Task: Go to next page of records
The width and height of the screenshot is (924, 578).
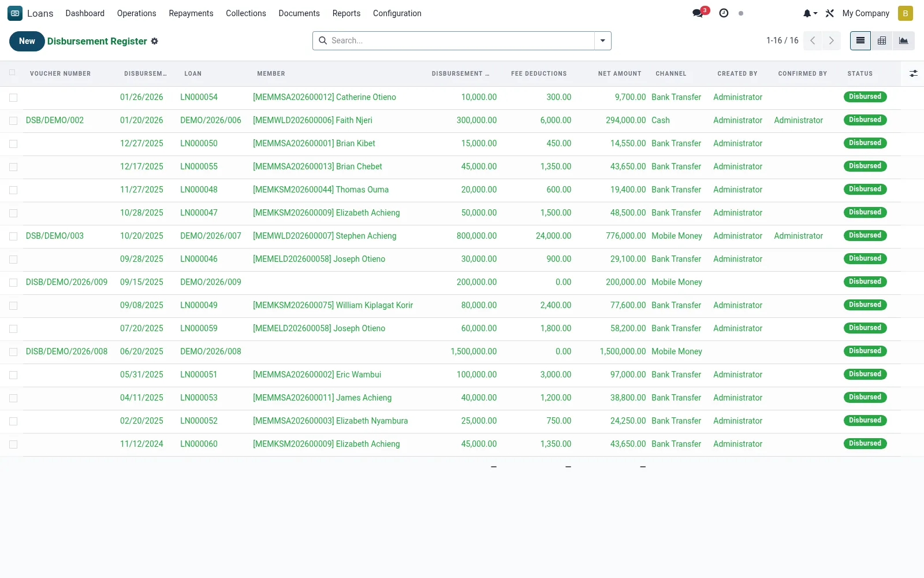Action: (831, 40)
